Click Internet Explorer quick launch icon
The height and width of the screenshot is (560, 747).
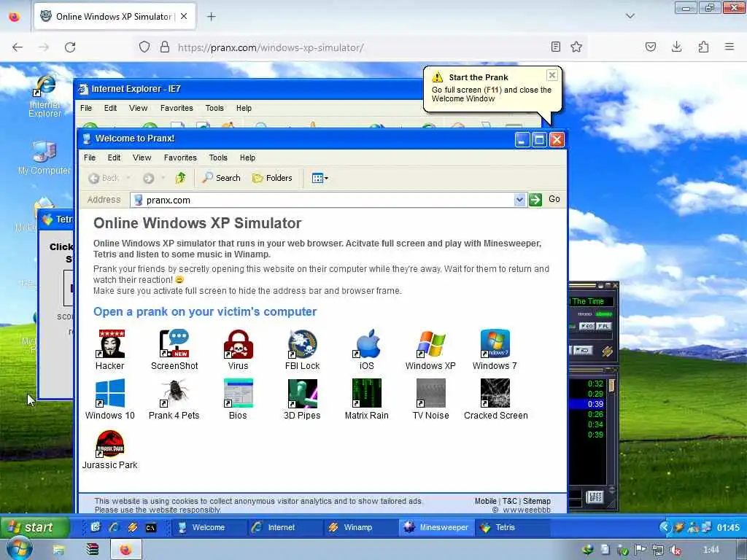click(114, 527)
